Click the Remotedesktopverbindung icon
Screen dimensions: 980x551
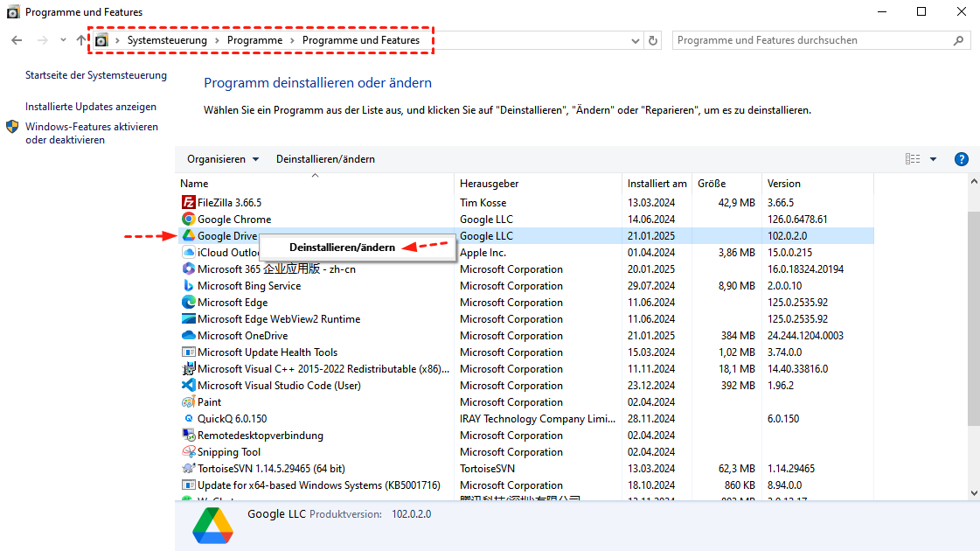(188, 435)
